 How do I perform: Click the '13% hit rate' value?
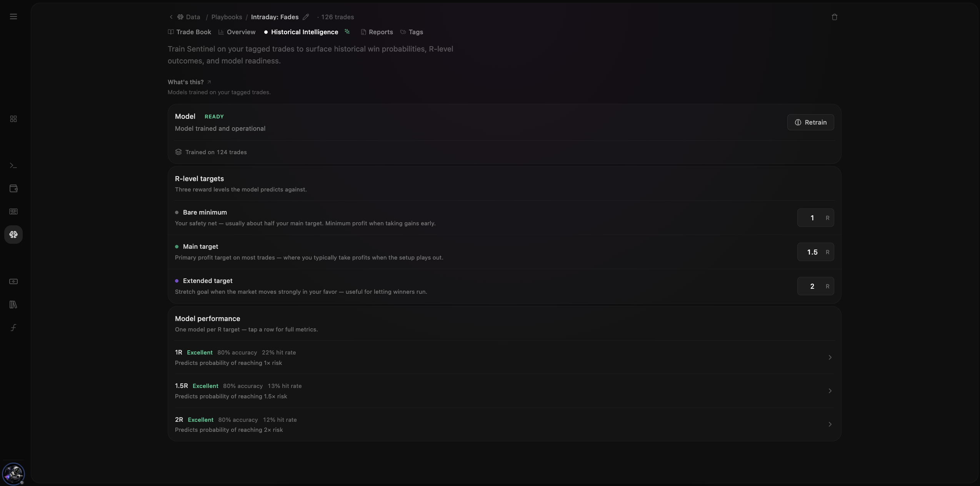[285, 386]
